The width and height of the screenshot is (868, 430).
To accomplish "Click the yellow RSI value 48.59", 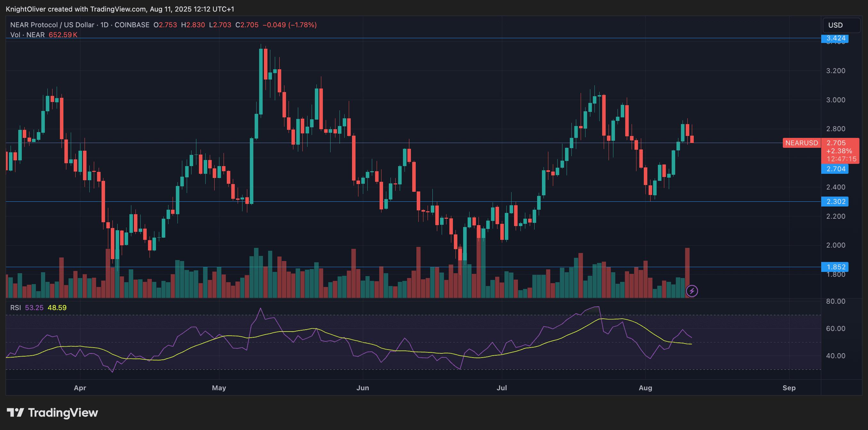I will [57, 308].
